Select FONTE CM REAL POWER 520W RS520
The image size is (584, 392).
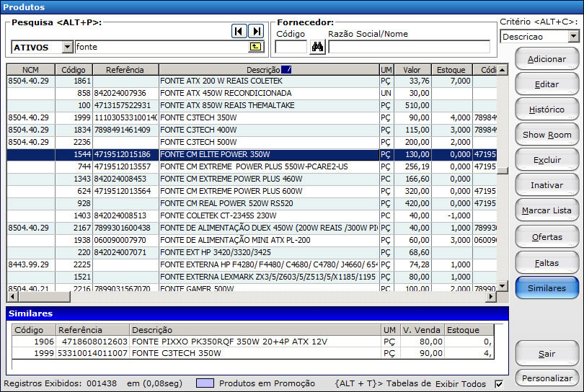[x=252, y=204]
